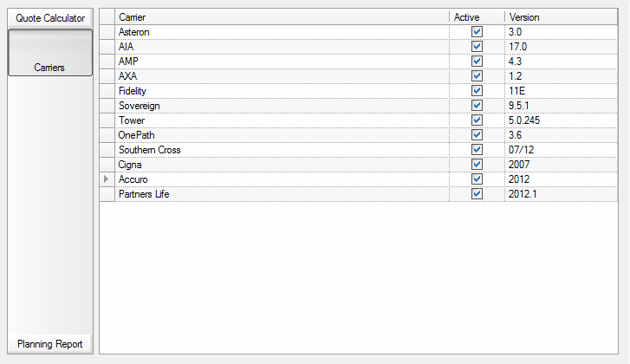Toggle the AIA Active checkbox
Viewport: 630px width, 364px height.
click(477, 47)
